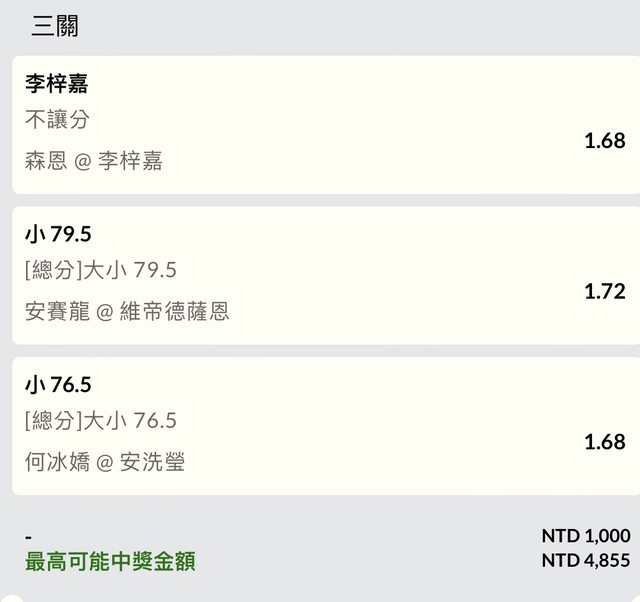Viewport: 640px width, 602px height.
Task: Click the 最高可能中獎金額 label
Action: (110, 561)
